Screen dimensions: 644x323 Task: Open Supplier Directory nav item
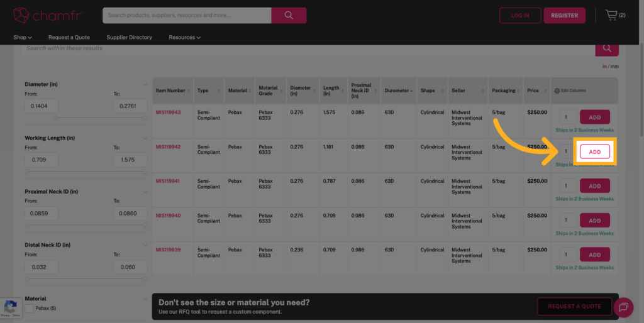click(x=130, y=37)
